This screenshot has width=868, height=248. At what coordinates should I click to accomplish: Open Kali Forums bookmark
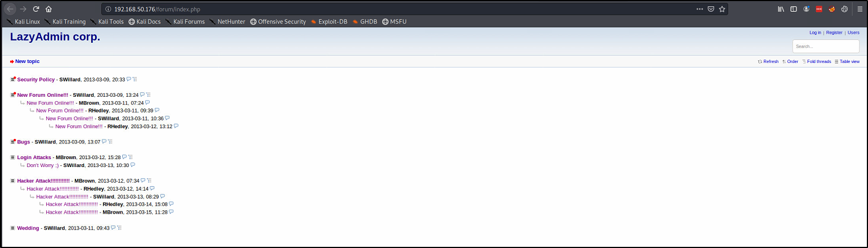tap(185, 21)
